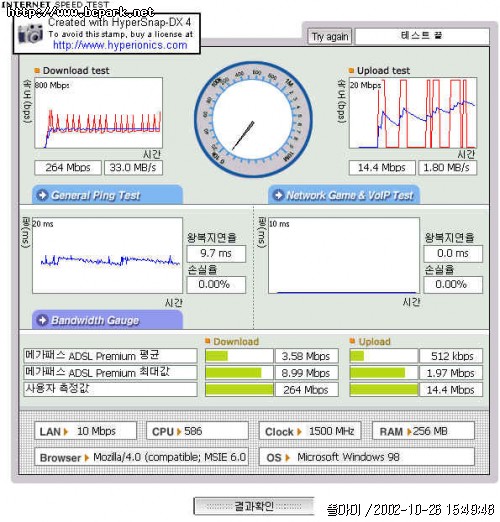Click the 264 Mbps download result field
Screen dimensions: 500x522
(x=68, y=168)
